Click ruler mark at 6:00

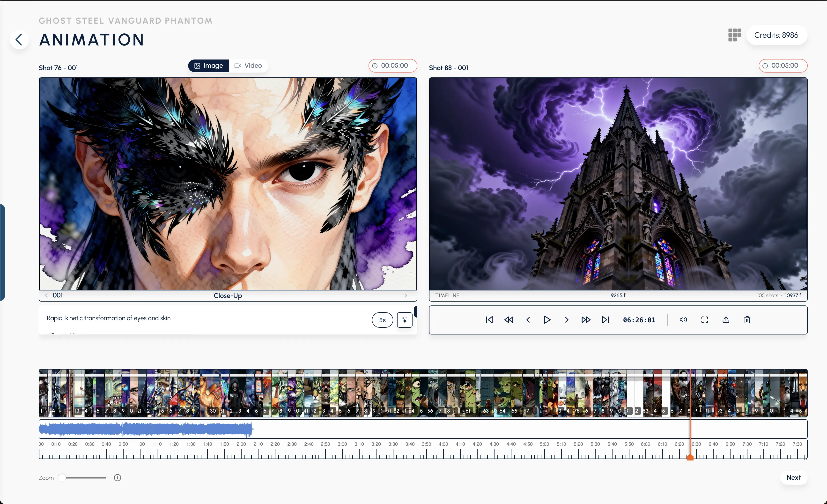tap(645, 444)
